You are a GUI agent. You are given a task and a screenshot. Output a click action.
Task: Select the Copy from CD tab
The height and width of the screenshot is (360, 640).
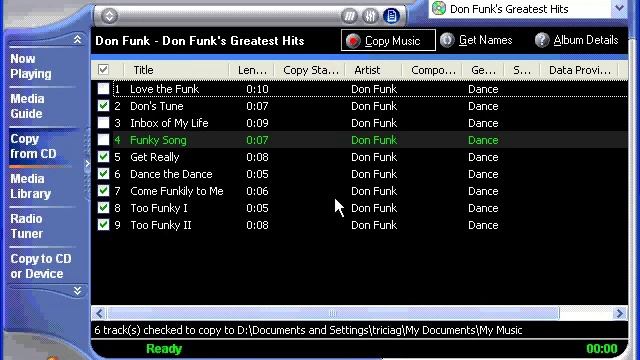[x=33, y=146]
